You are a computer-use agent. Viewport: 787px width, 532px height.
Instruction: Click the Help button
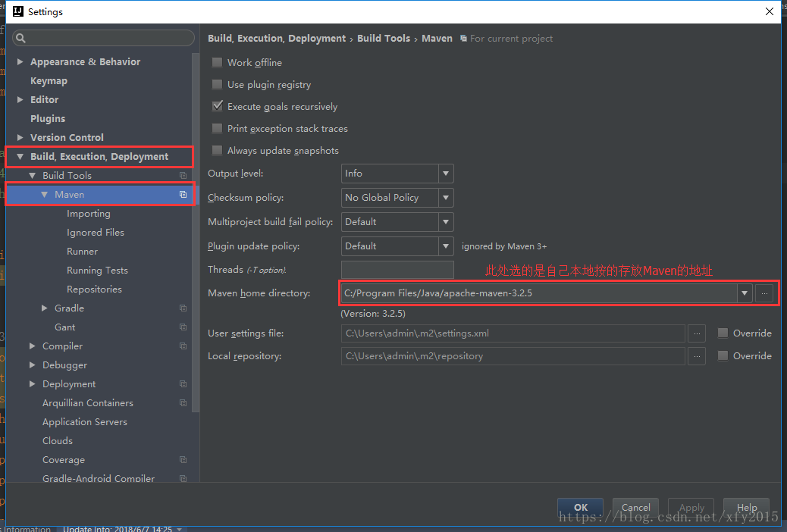[x=747, y=507]
